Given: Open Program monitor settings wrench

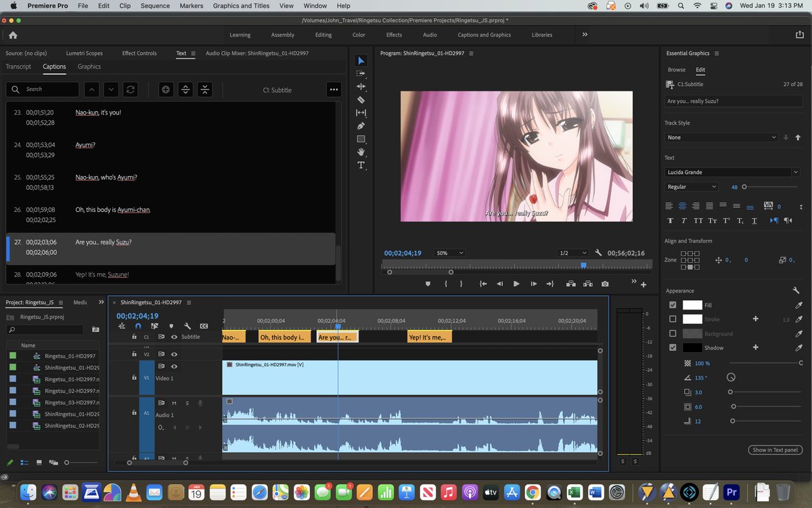Looking at the screenshot, I should [599, 253].
